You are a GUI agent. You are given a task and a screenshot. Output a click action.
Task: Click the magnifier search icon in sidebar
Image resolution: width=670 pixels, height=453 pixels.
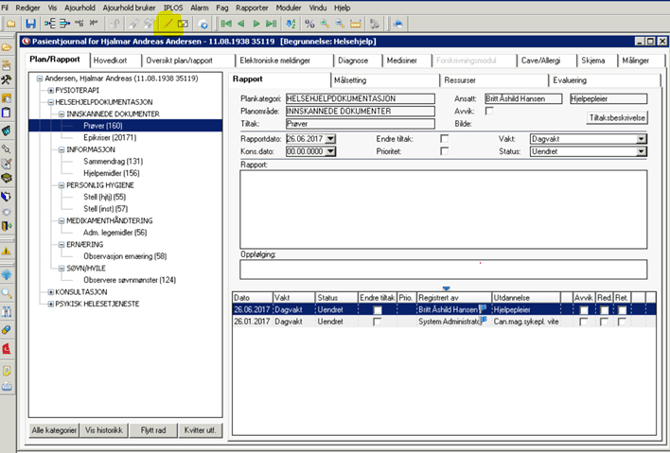[7, 293]
